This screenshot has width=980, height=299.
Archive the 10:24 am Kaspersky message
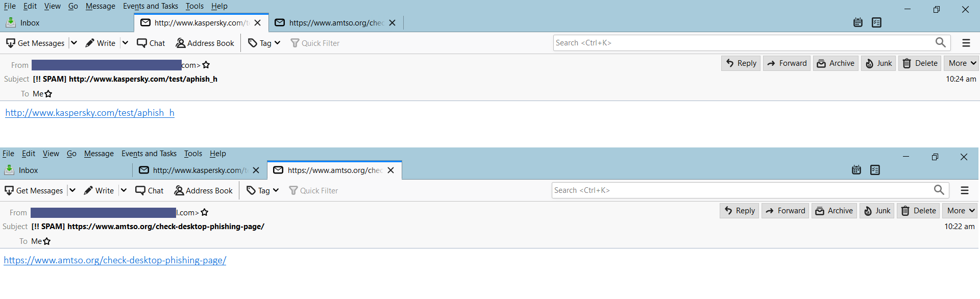coord(836,63)
